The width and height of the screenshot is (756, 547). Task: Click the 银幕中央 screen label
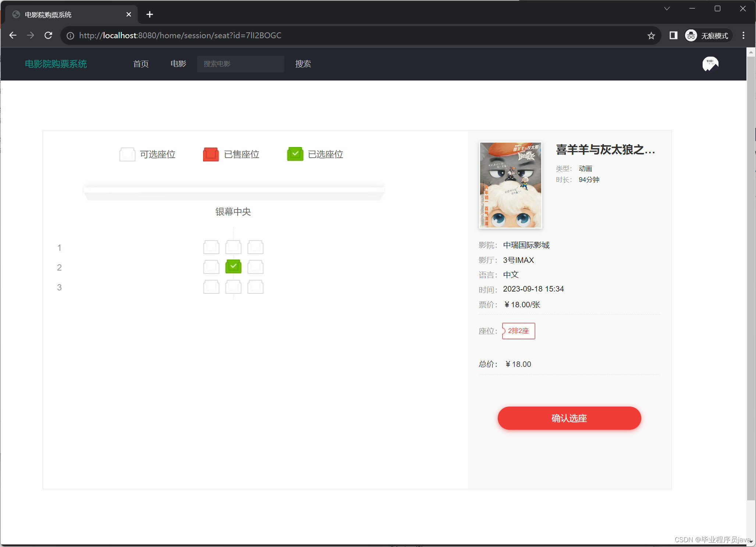[233, 212]
